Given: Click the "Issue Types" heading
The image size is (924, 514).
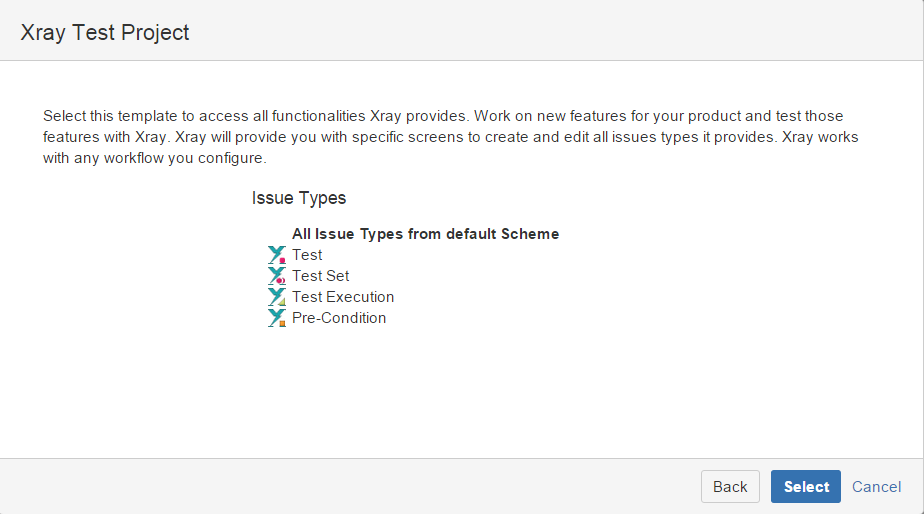Looking at the screenshot, I should point(299,198).
